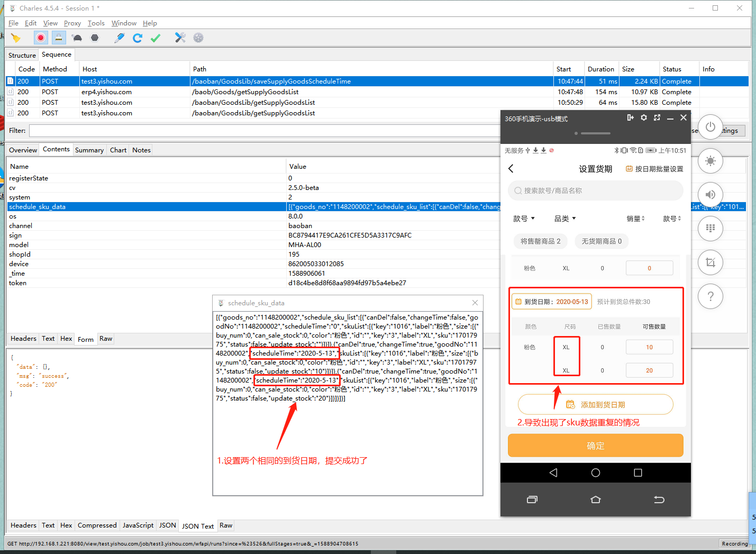The height and width of the screenshot is (554, 756).
Task: Expand the 品类 dropdown filter
Action: point(565,219)
